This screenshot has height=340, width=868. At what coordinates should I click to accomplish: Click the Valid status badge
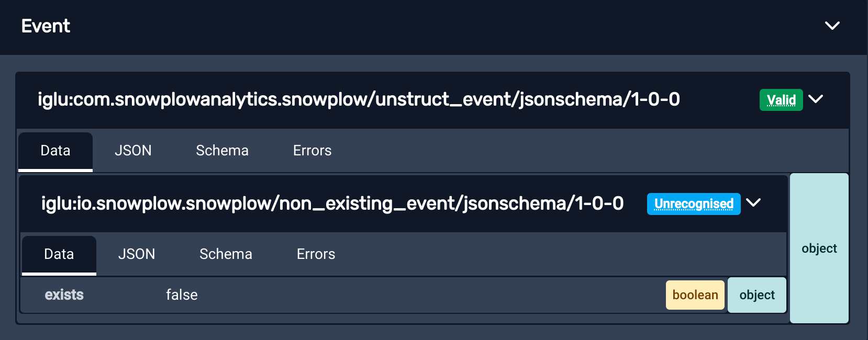[781, 100]
